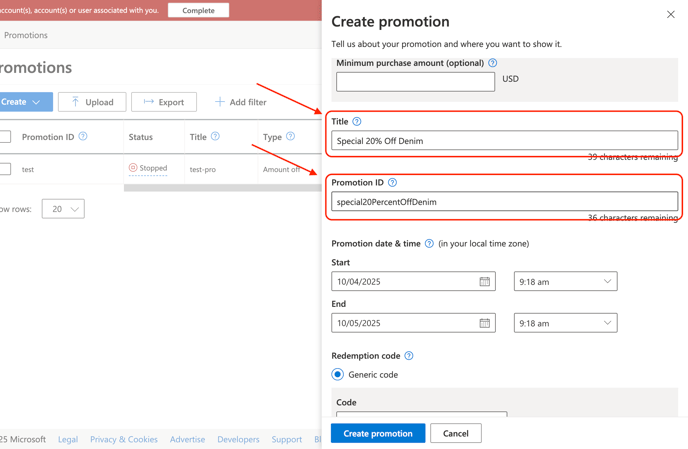Open calendar picker for Start date
The height and width of the screenshot is (449, 688).
click(484, 282)
